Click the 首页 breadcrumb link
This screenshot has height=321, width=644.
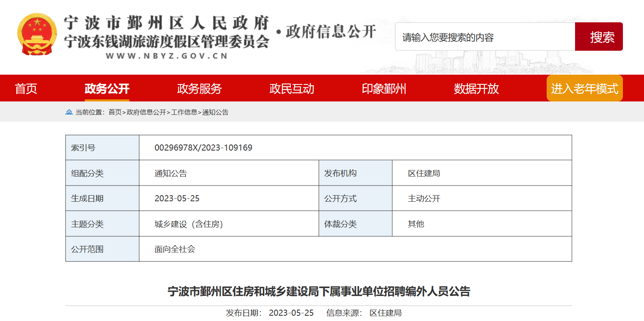pyautogui.click(x=115, y=112)
